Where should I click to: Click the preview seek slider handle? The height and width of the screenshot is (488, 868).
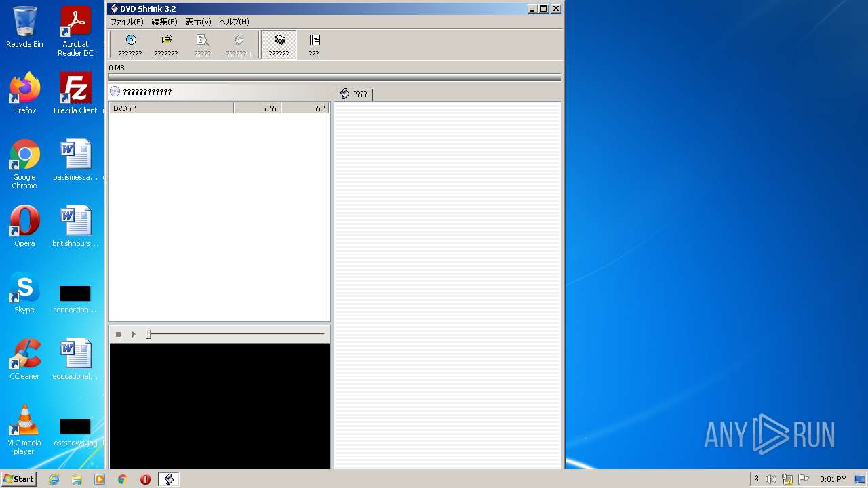coord(149,334)
